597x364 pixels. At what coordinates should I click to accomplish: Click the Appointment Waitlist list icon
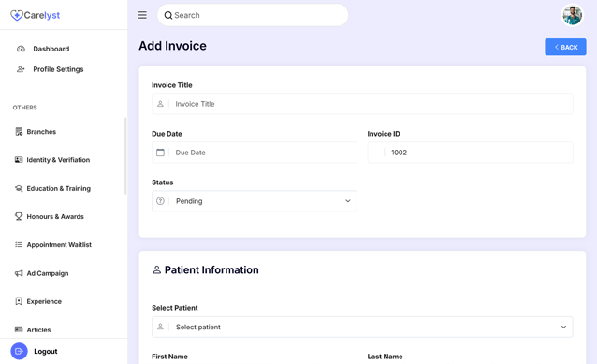[19, 245]
